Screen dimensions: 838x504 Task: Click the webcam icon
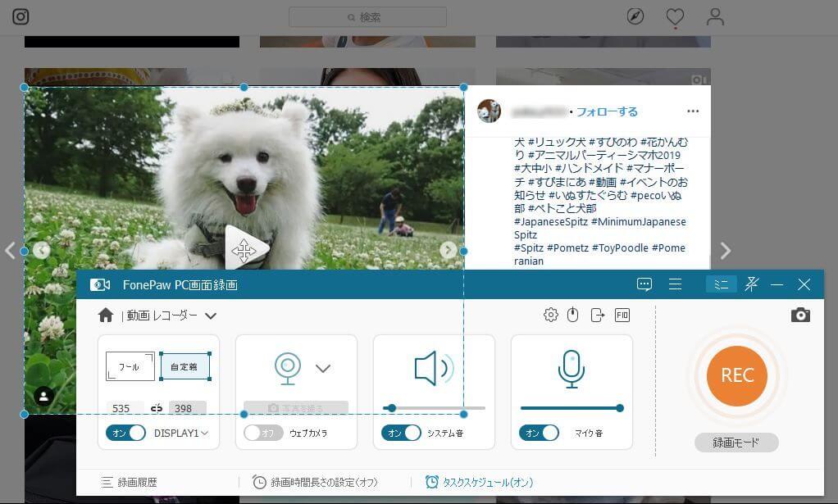tap(288, 368)
